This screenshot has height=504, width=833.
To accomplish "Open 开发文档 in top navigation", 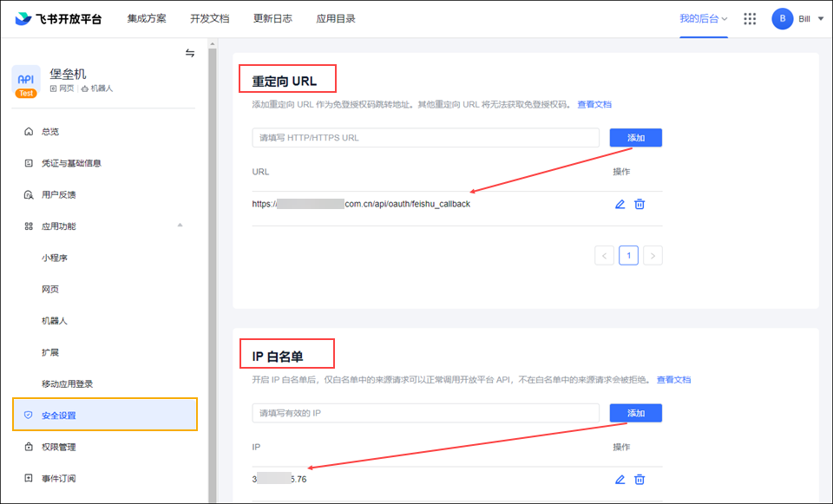I will point(209,19).
